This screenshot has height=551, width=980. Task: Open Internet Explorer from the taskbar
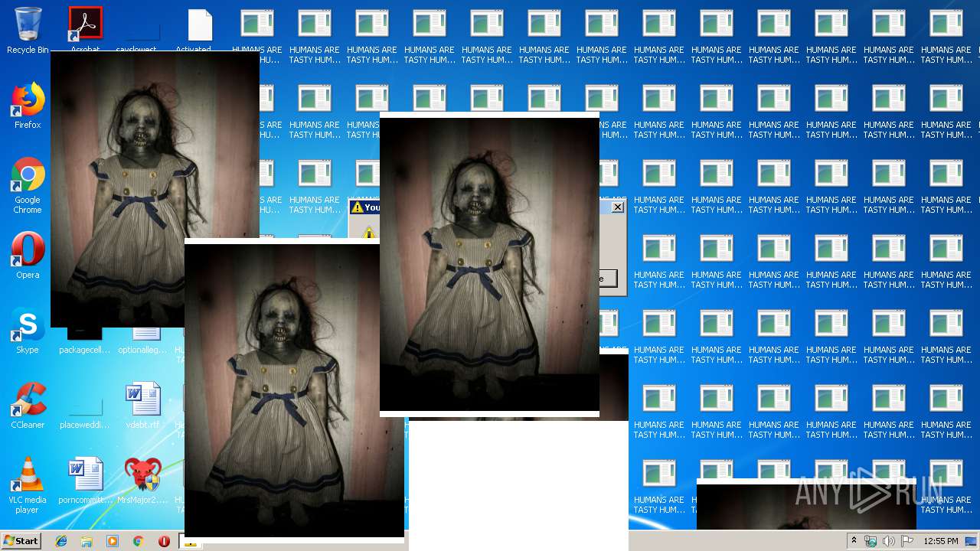click(61, 541)
